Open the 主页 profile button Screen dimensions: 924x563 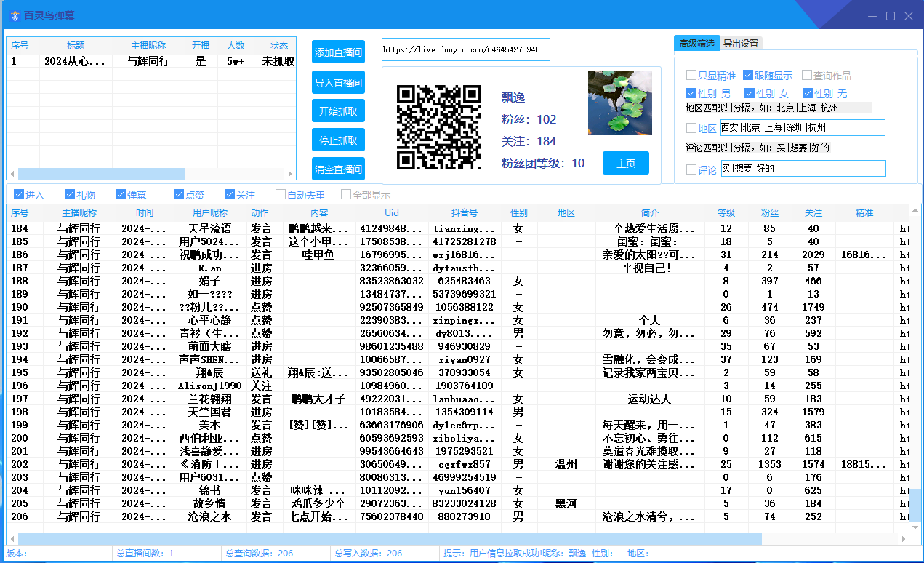point(625,164)
